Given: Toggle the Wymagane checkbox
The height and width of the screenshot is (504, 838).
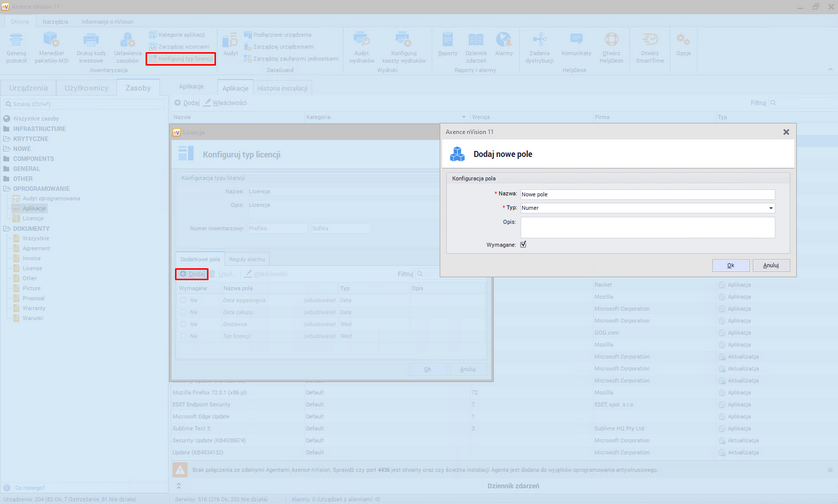Looking at the screenshot, I should [523, 244].
